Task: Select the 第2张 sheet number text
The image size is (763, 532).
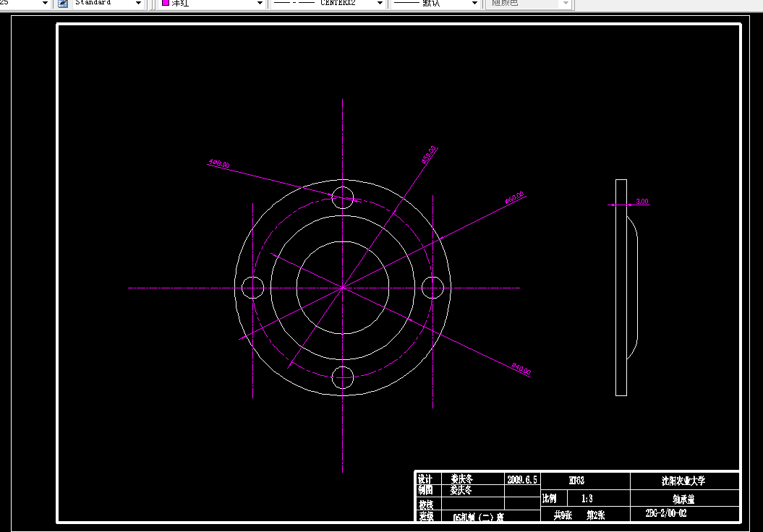Action: 596,515
